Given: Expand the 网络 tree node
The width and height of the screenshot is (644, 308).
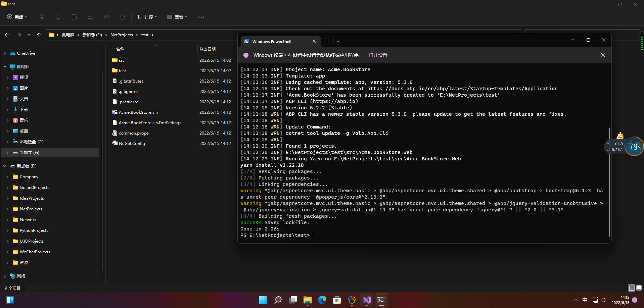Looking at the screenshot, I should (x=5, y=276).
